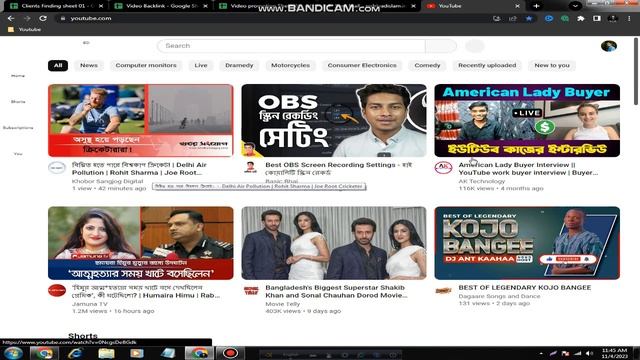Open the YouTube account avatar

(x=609, y=46)
